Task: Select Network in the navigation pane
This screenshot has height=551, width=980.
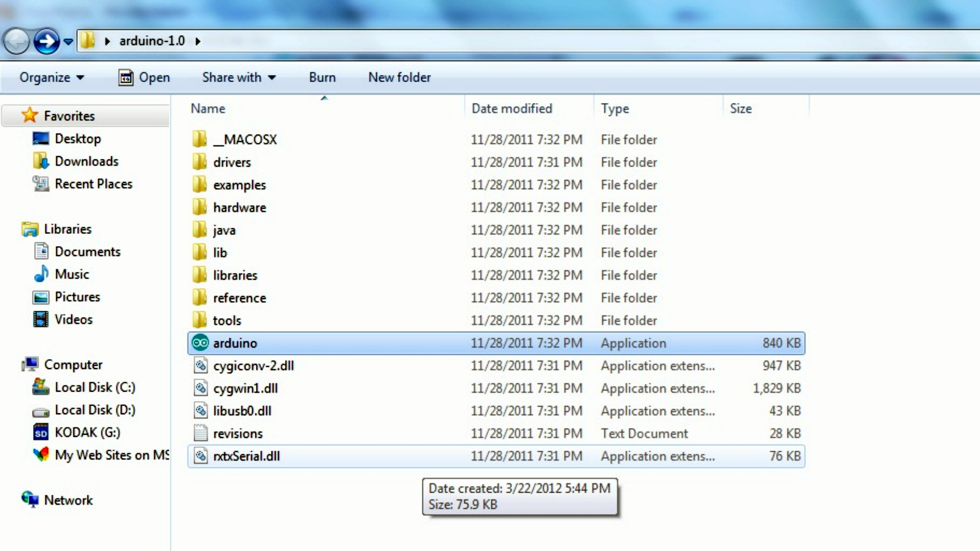Action: (57, 500)
